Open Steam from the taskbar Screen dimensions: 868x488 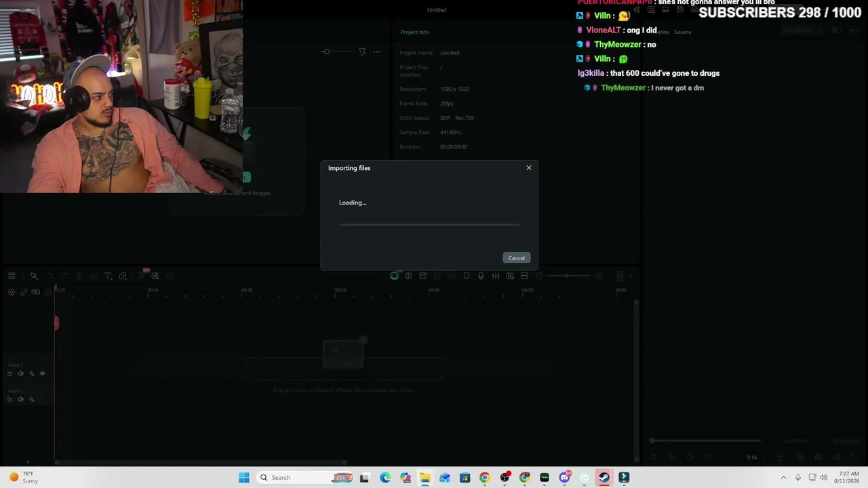coord(604,478)
